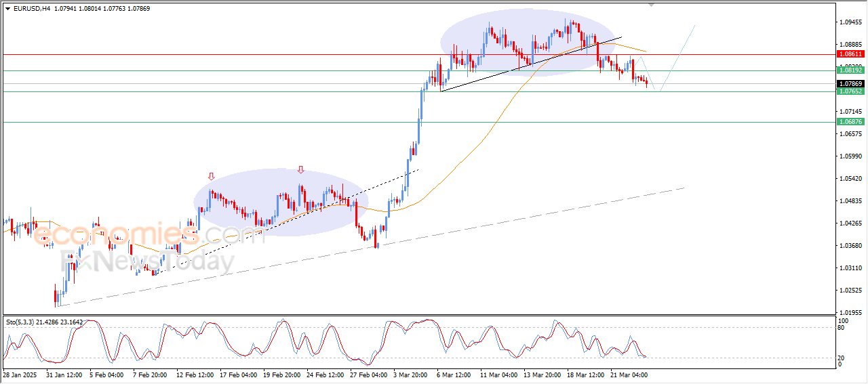868x384 pixels.
Task: Click the green 1.06876 price label
Action: (850, 122)
